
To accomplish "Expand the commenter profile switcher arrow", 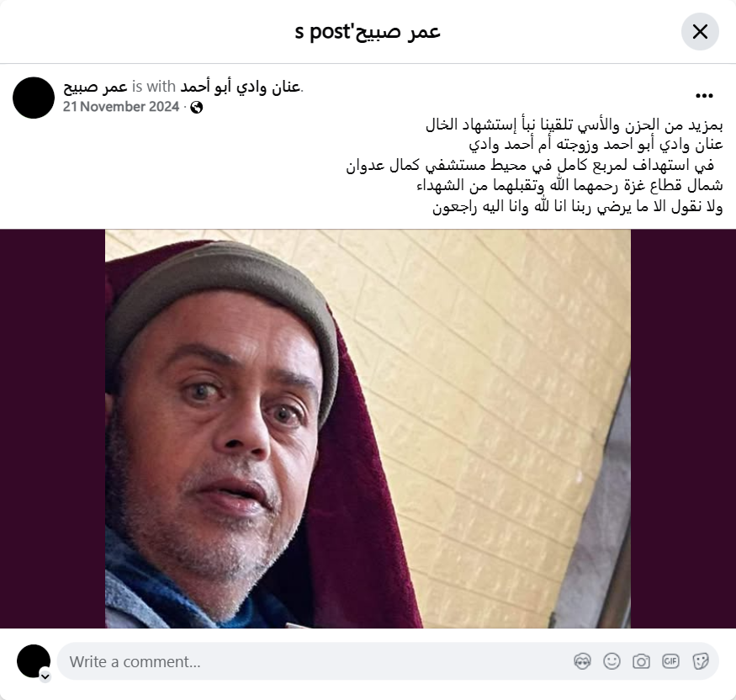I will (45, 676).
